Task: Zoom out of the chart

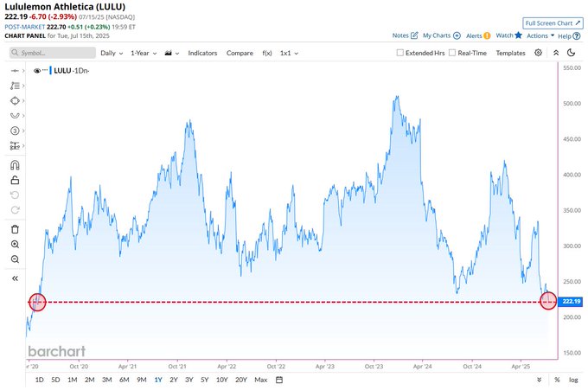Action: 15,259
